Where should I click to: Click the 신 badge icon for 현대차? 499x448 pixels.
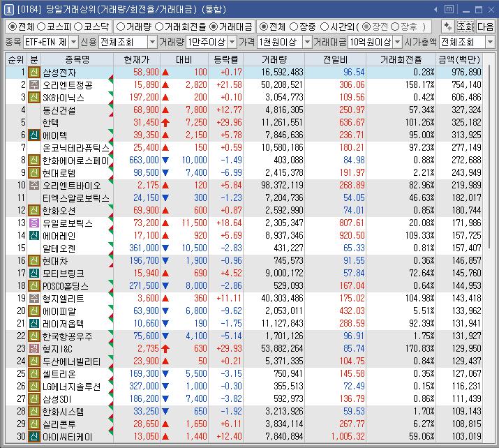coord(33,260)
